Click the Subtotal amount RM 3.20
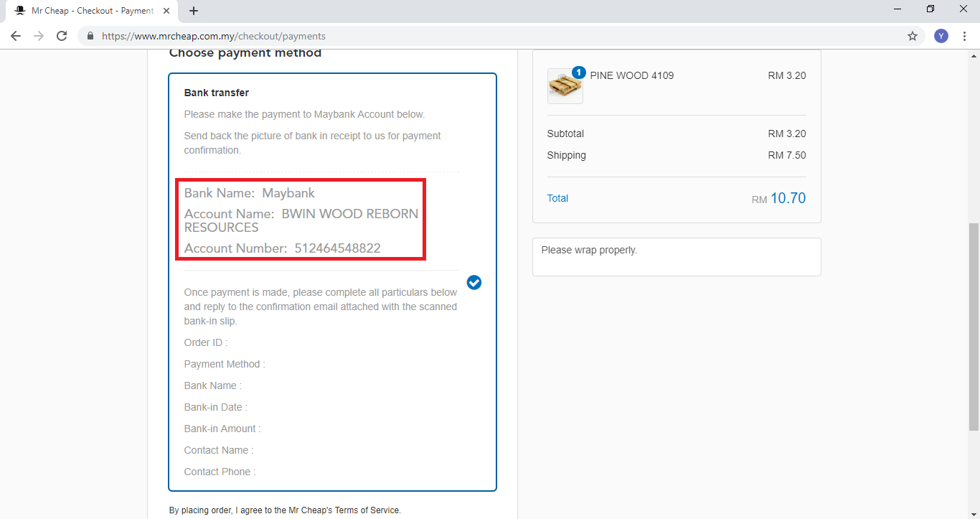The width and height of the screenshot is (980, 519). point(787,134)
